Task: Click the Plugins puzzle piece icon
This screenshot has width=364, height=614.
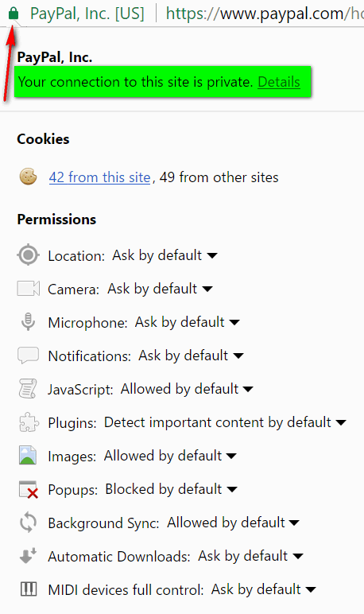Action: coord(29,422)
